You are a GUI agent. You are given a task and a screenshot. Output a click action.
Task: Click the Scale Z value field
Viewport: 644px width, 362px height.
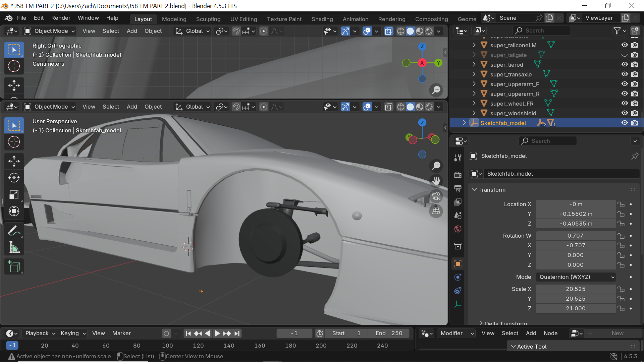tap(576, 308)
